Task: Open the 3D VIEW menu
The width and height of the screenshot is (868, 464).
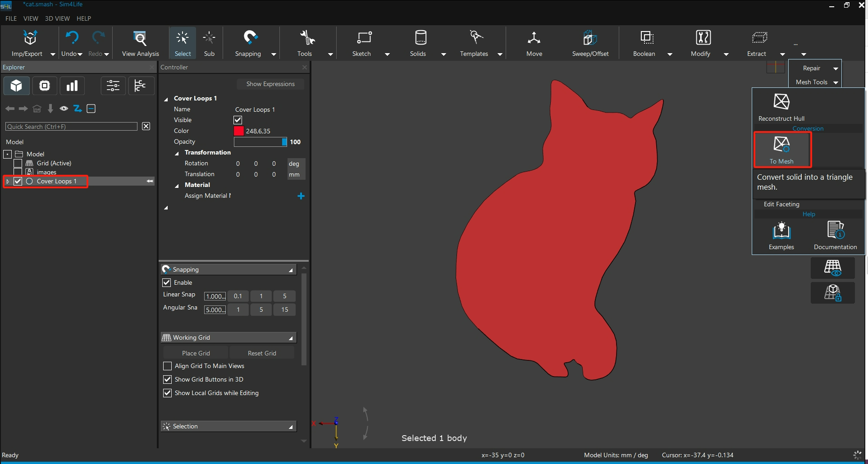Action: tap(57, 18)
